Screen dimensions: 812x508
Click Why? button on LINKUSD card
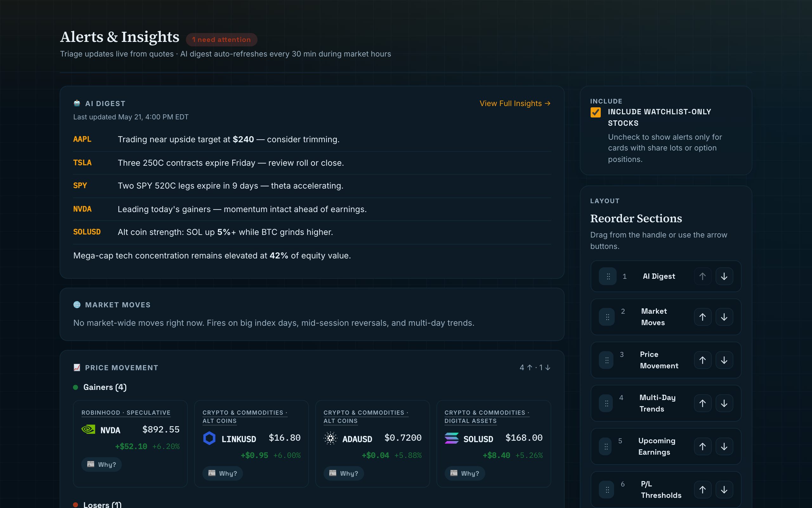coord(222,473)
